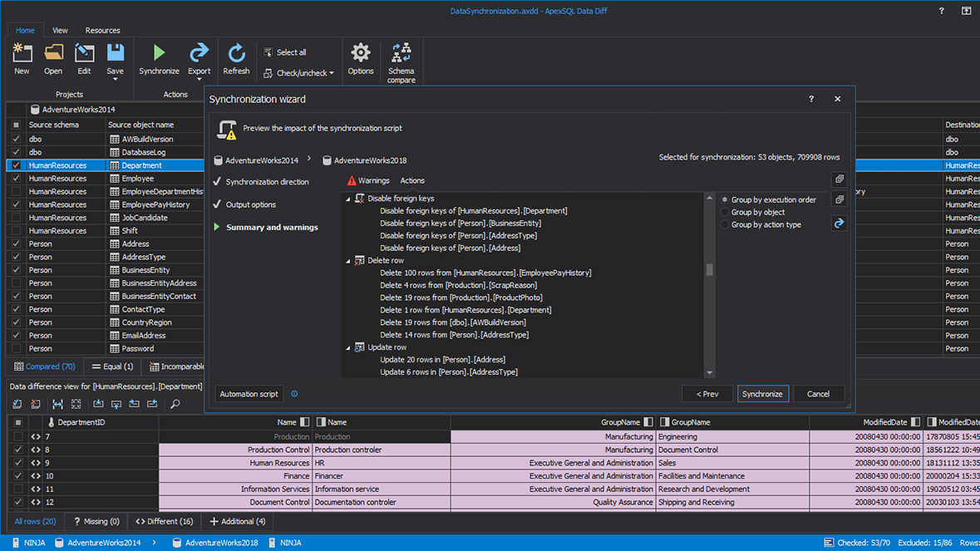
Task: Select Group by execution order radio button
Action: coord(725,200)
